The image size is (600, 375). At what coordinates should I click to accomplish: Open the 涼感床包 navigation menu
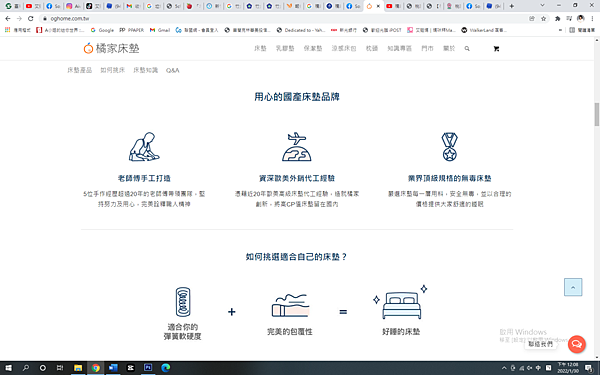point(344,49)
